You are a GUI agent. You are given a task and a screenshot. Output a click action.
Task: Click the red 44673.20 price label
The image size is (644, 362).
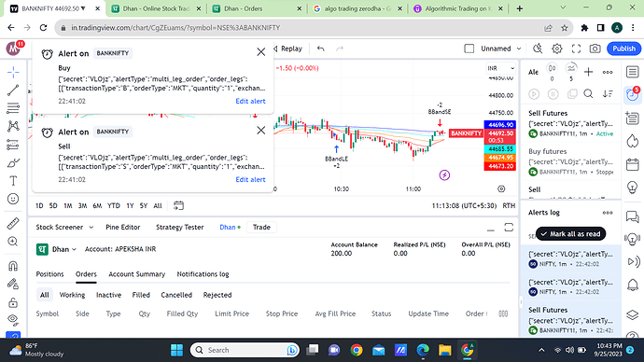[x=500, y=166]
